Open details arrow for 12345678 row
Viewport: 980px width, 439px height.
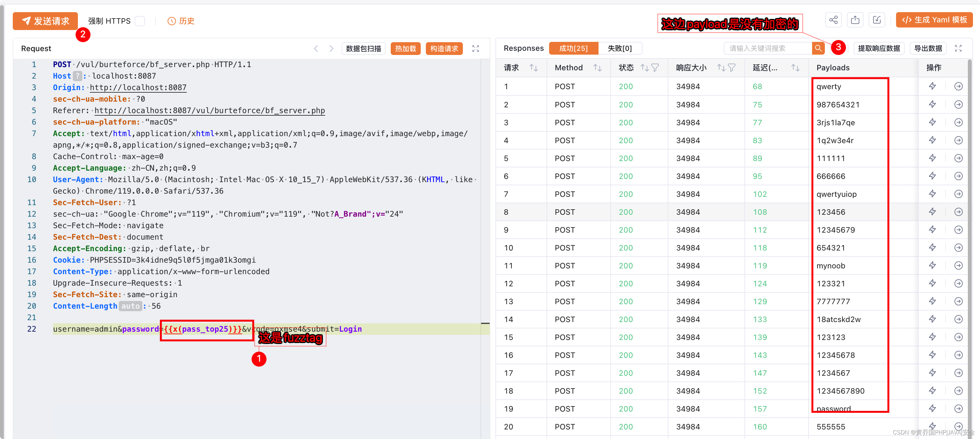958,355
